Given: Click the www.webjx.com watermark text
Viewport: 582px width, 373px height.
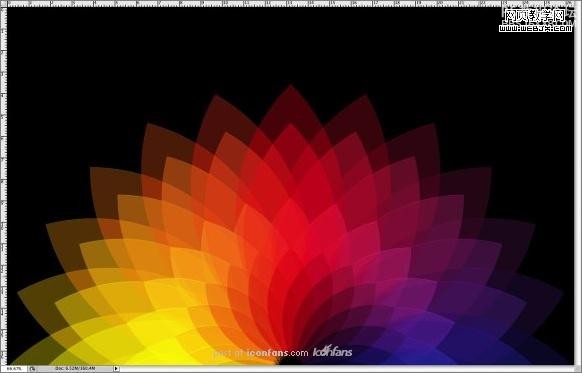Looking at the screenshot, I should pos(536,27).
